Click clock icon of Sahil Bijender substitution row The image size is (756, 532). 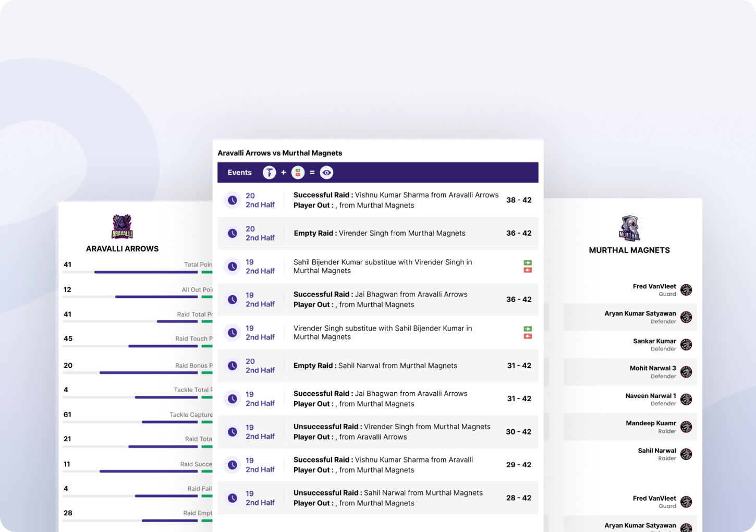(233, 267)
